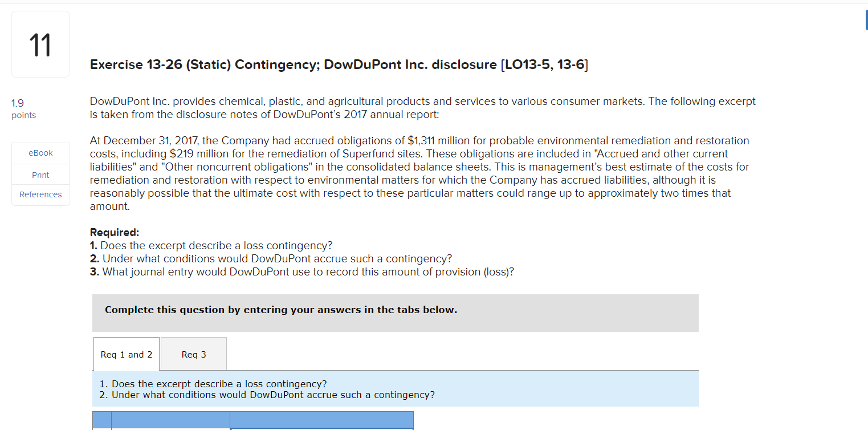Screen dimensions: 868x430
Task: Click the Required section heading text
Action: (115, 232)
